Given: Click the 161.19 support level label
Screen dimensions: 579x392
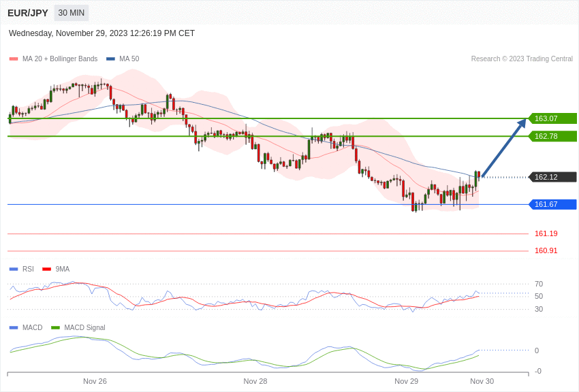Looking at the screenshot, I should click(x=546, y=233).
